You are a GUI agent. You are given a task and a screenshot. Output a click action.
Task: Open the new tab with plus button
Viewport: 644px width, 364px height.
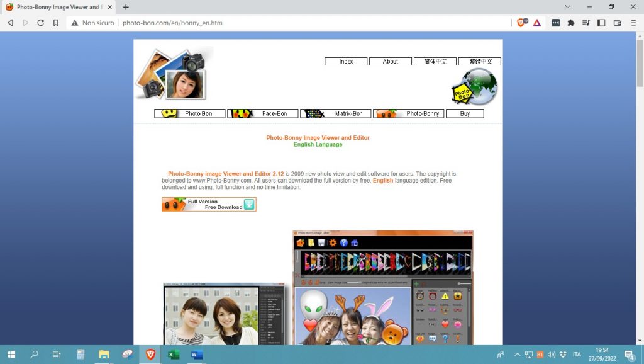(x=126, y=7)
